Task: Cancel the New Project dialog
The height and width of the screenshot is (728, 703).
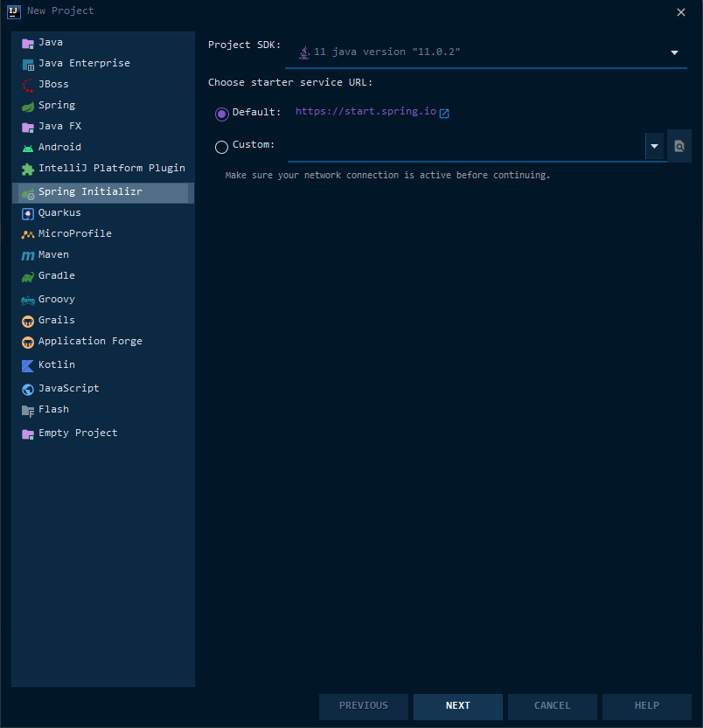Action: point(552,705)
